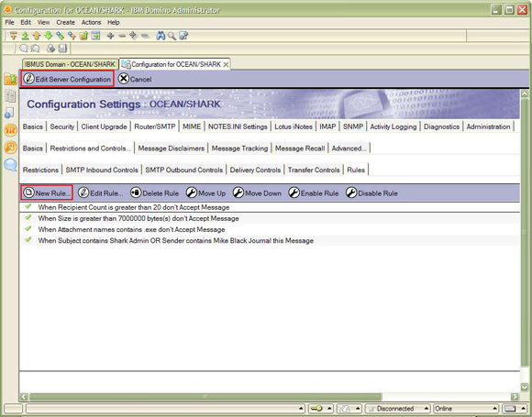Click the double chat bubbles toolbar icon
Image resolution: width=532 pixels, height=417 pixels.
pyautogui.click(x=35, y=49)
